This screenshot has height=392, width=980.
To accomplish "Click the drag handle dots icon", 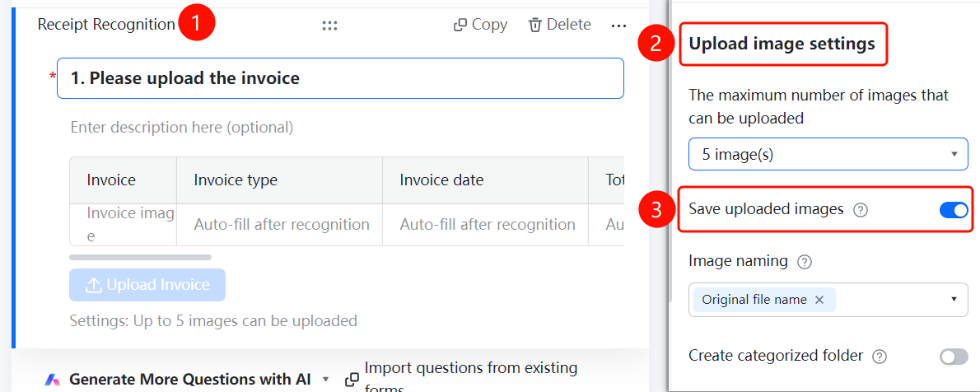I will click(330, 25).
